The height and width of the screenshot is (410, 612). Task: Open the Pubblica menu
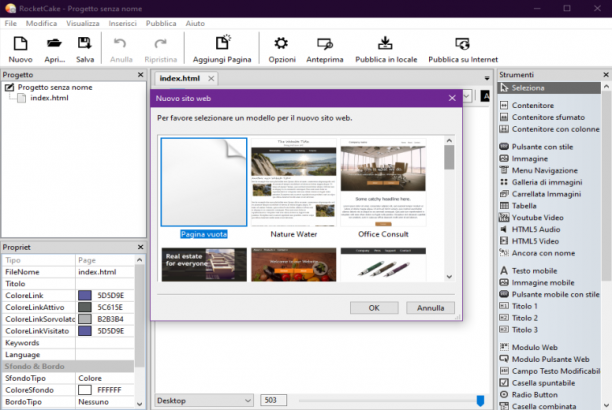tap(161, 23)
